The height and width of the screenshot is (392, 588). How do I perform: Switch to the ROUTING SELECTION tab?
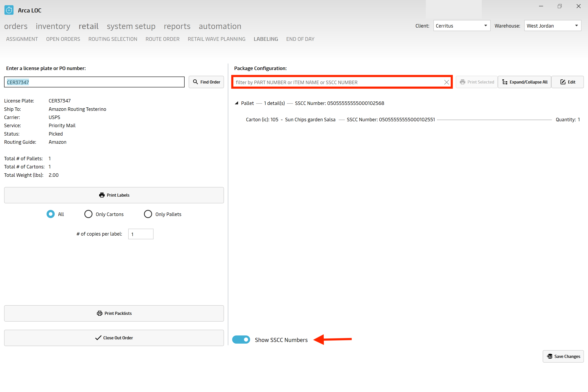(113, 39)
